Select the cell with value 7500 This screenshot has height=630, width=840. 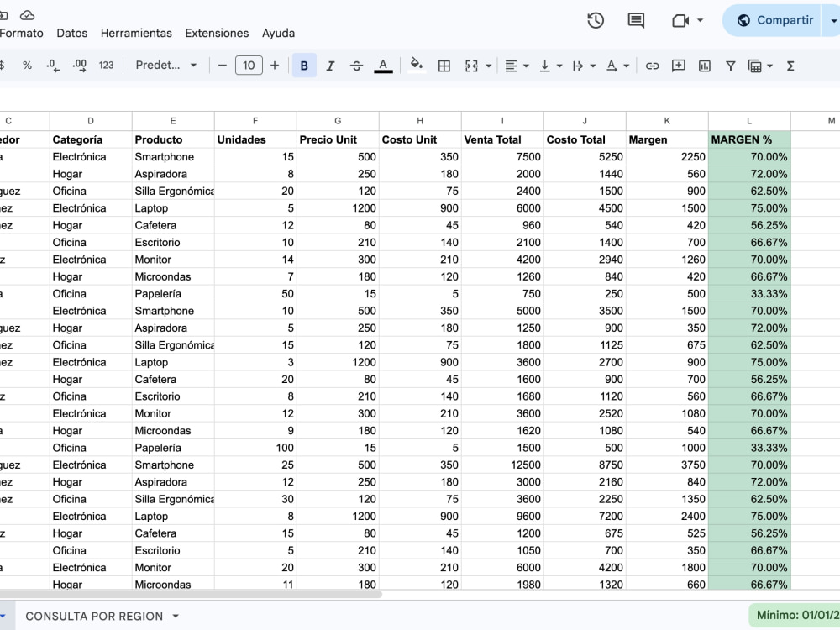[502, 157]
